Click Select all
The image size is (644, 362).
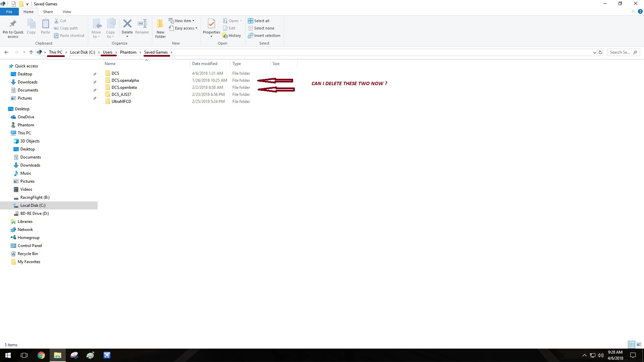(259, 21)
